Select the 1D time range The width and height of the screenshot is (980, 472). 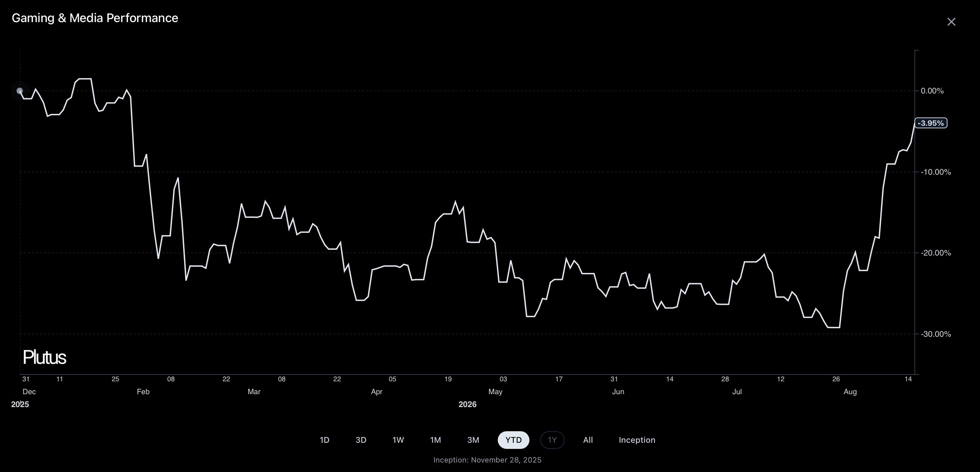[x=325, y=440]
